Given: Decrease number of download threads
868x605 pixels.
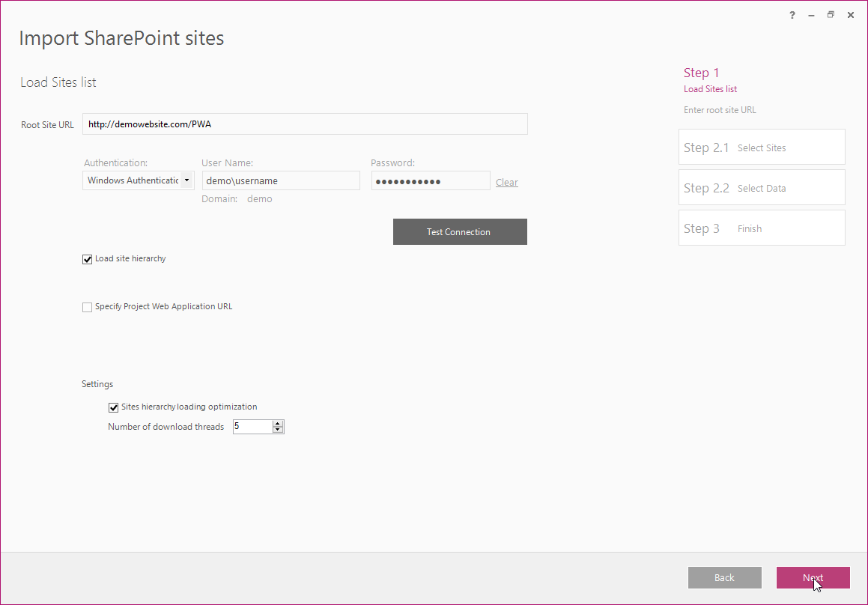Looking at the screenshot, I should coord(278,430).
